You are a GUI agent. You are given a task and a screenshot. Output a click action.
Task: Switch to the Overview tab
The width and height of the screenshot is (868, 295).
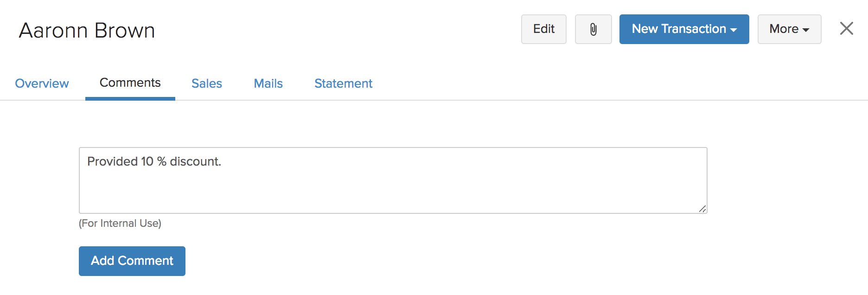click(42, 83)
